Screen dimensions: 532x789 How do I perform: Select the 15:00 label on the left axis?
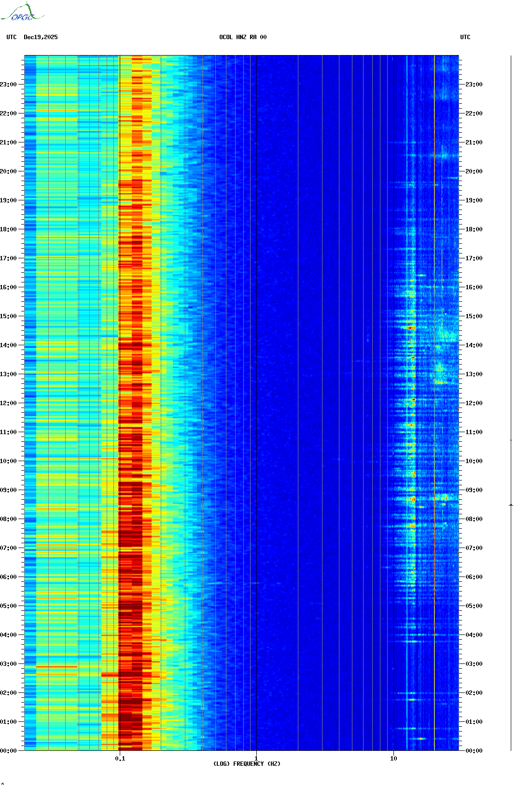tap(8, 316)
